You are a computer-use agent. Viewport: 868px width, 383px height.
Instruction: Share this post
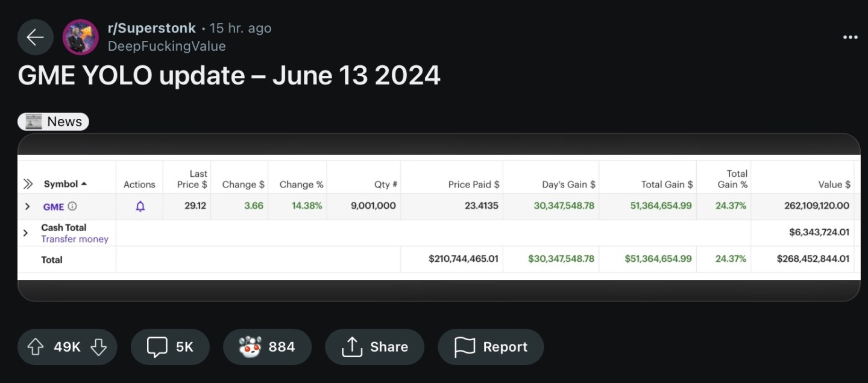374,347
